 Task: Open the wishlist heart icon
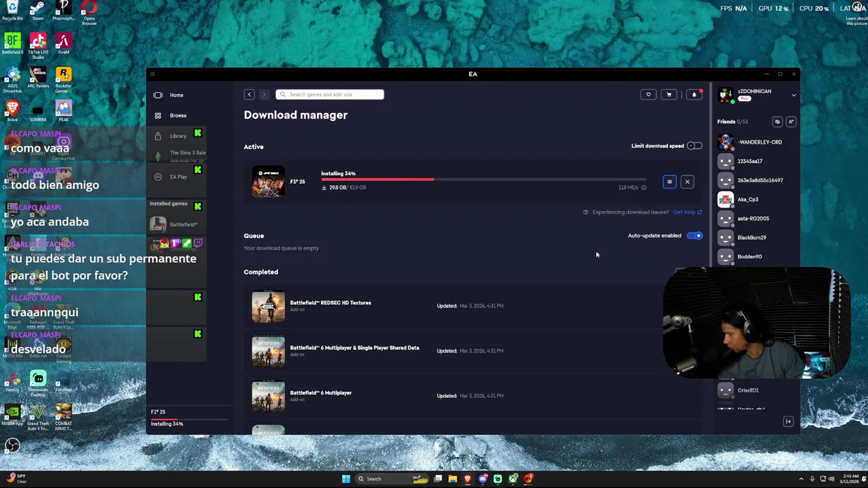tap(648, 95)
